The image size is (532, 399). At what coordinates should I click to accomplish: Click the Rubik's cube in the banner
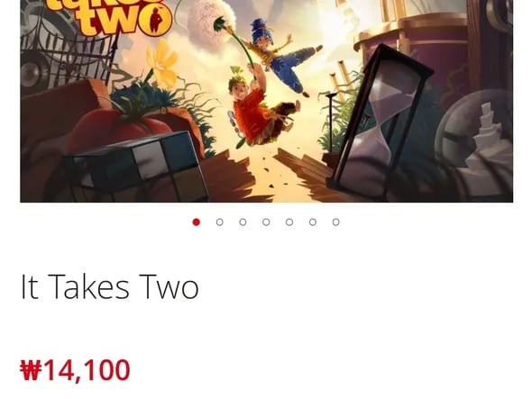click(x=136, y=168)
